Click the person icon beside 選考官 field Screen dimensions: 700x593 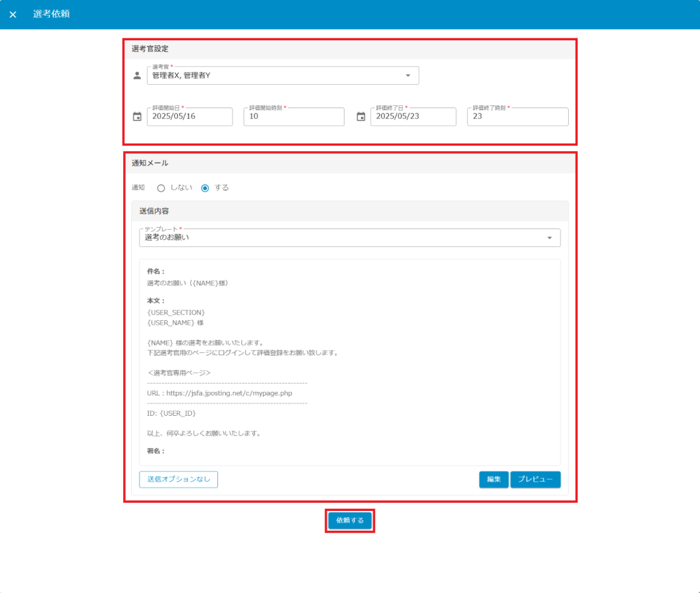pyautogui.click(x=137, y=75)
